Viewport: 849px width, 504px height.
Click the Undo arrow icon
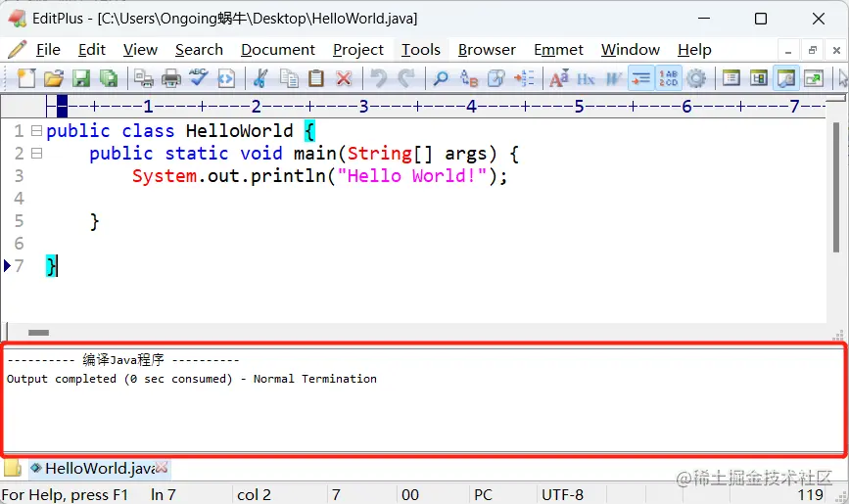point(379,78)
